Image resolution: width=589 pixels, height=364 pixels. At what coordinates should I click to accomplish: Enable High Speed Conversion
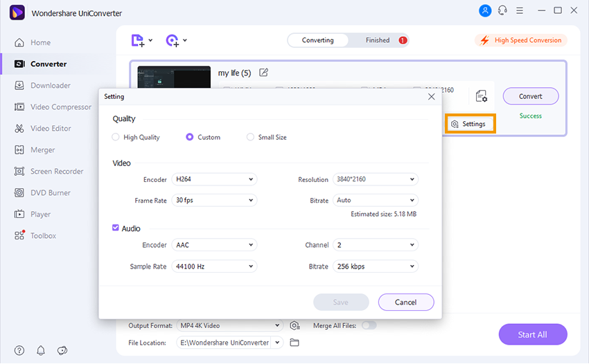[x=521, y=40]
